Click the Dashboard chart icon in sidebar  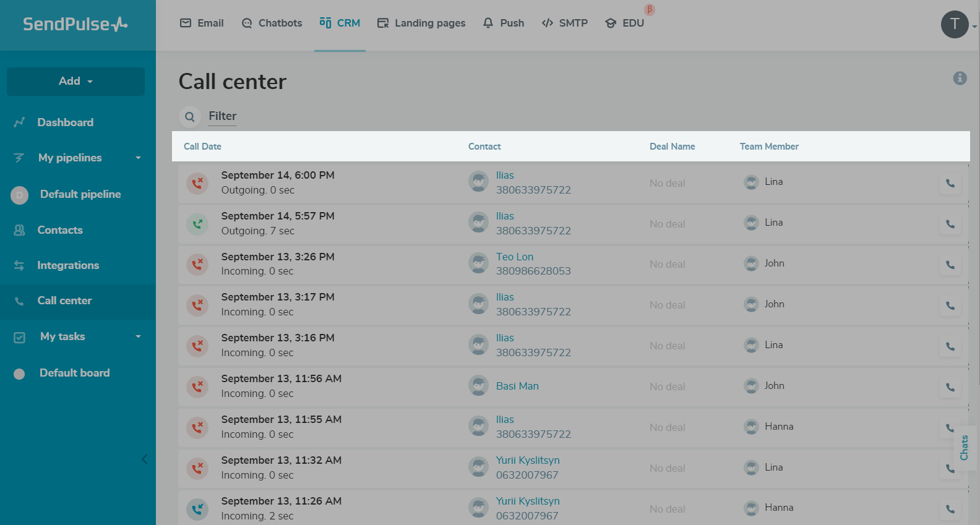pyautogui.click(x=19, y=122)
